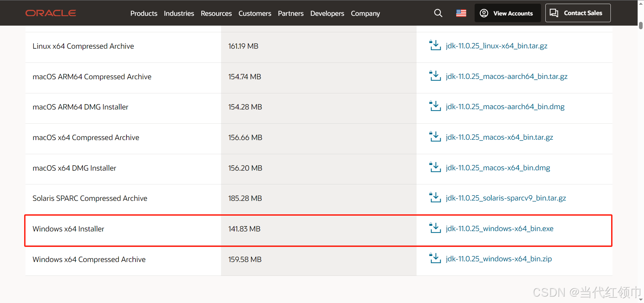Select 'Windows x64 Compressed Archive' text
This screenshot has height=303, width=644.
coord(89,259)
